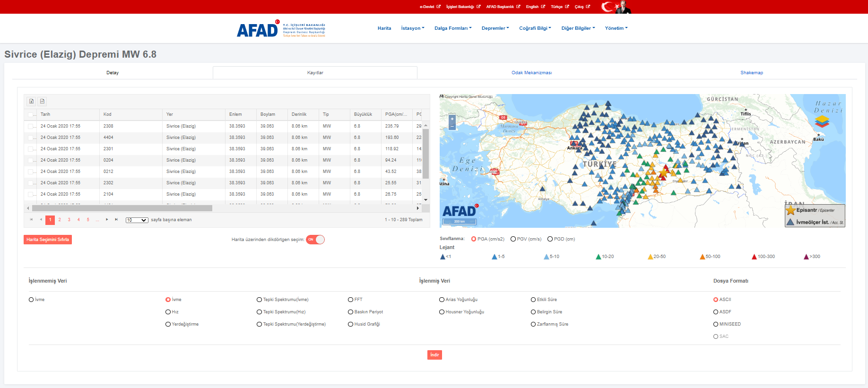
Task: Expand Diğer Bilgiler menu
Action: pos(578,28)
